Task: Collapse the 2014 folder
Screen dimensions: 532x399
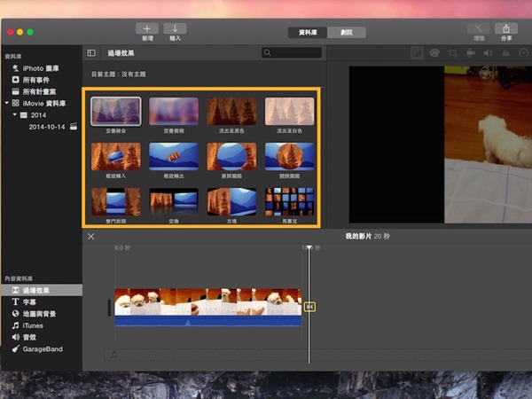Action: coord(15,115)
